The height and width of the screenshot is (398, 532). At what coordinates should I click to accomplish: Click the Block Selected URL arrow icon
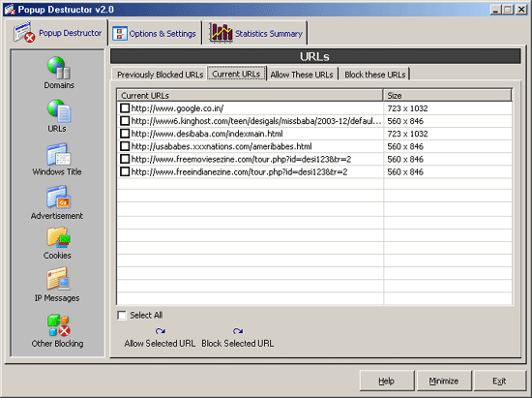pos(238,331)
